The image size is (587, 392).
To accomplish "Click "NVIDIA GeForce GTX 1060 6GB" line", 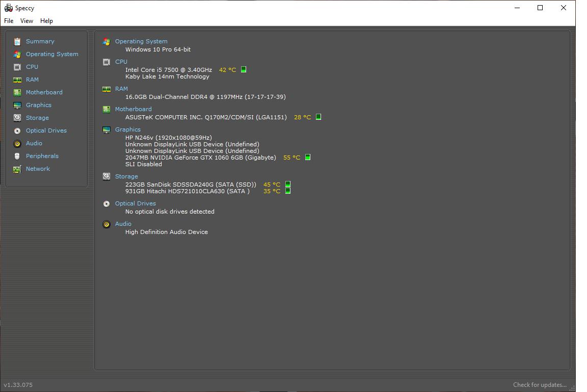I will [x=201, y=158].
